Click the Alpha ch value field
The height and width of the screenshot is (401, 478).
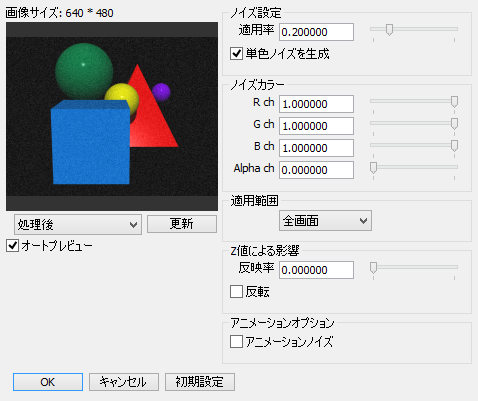tap(316, 170)
